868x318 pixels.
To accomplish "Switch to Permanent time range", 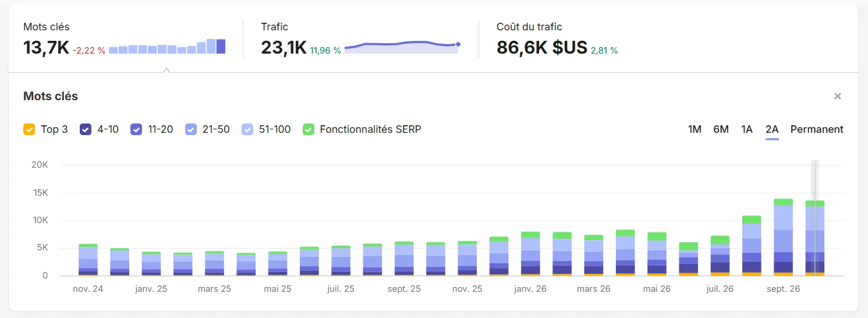I will tap(817, 129).
